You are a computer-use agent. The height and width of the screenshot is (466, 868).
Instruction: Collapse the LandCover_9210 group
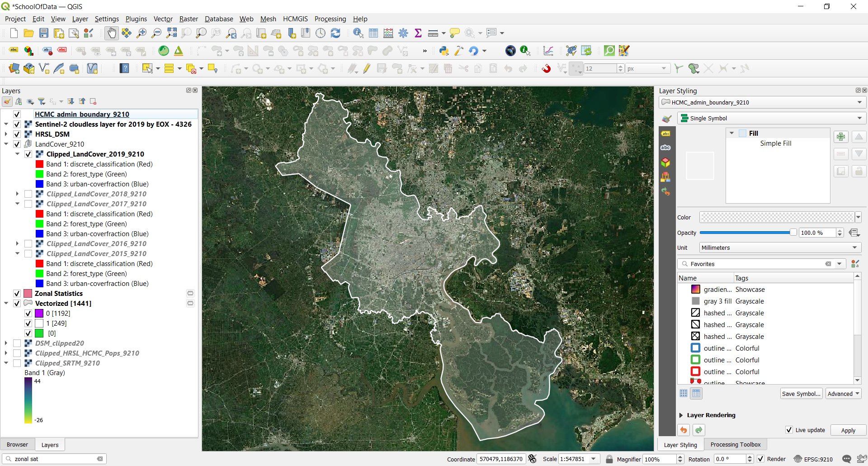click(6, 144)
